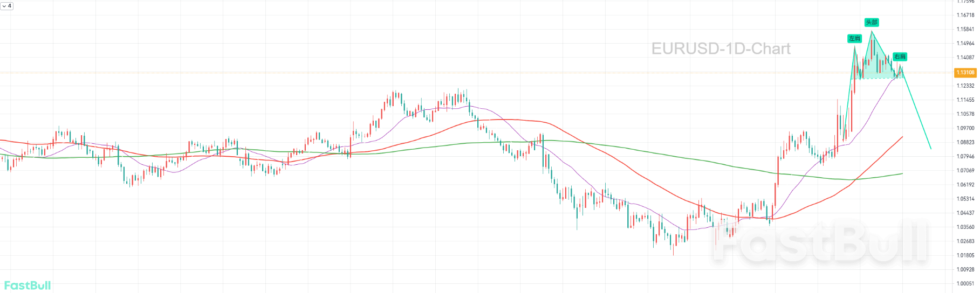
Task: Click the 1.08823 price axis label
Action: pos(965,143)
